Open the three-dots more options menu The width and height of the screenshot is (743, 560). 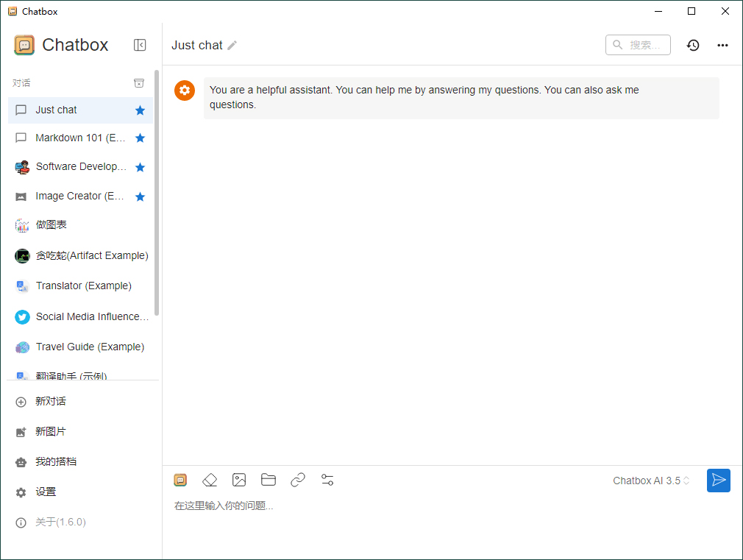pos(722,45)
